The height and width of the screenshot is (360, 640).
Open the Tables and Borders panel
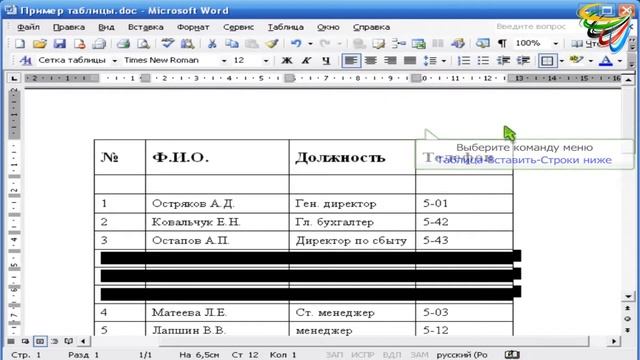click(x=378, y=43)
